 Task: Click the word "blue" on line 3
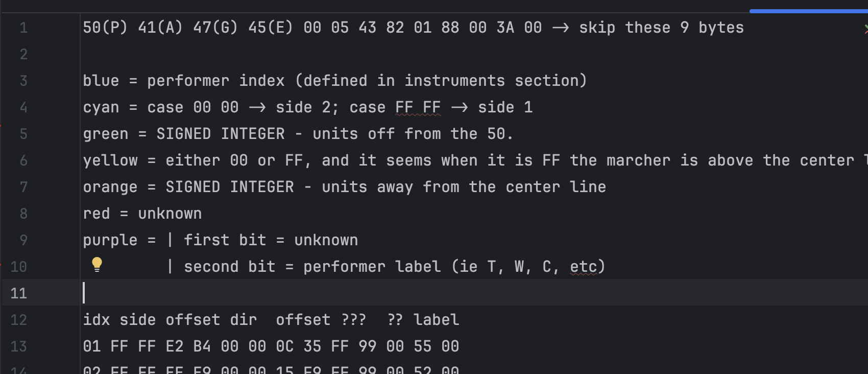101,81
